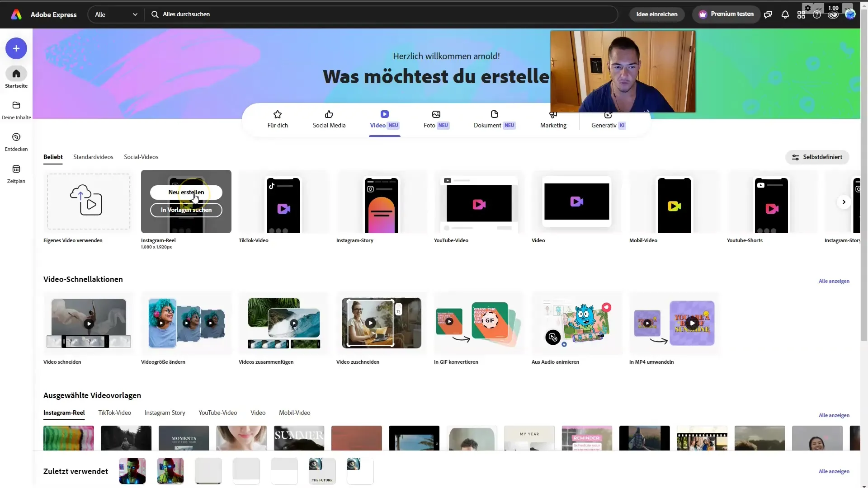Select Instagram Story templates tab
The height and width of the screenshot is (488, 868).
[x=165, y=413]
